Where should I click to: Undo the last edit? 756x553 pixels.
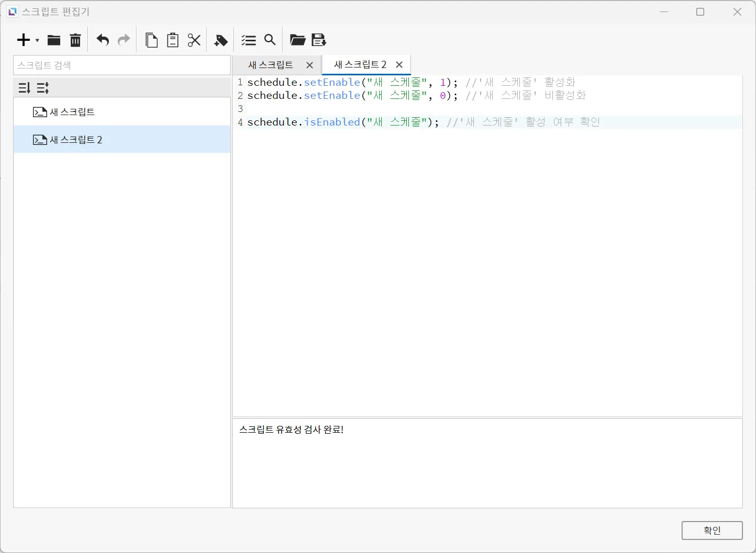point(103,40)
